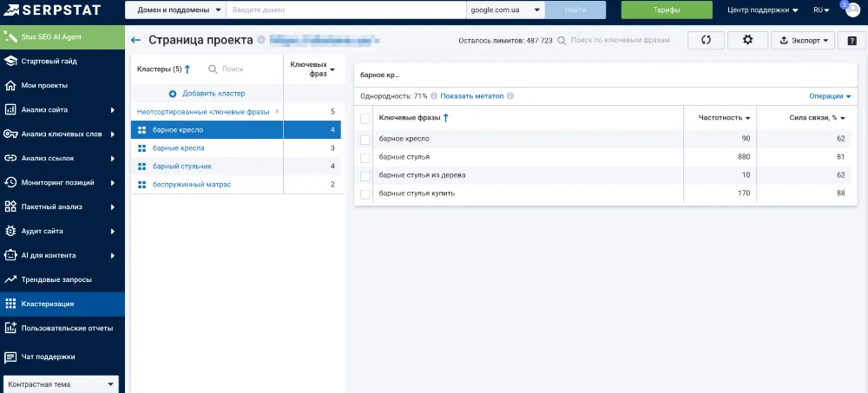Focus the Поиск по ключевым фразам field
Image resolution: width=868 pixels, height=393 pixels.
620,41
